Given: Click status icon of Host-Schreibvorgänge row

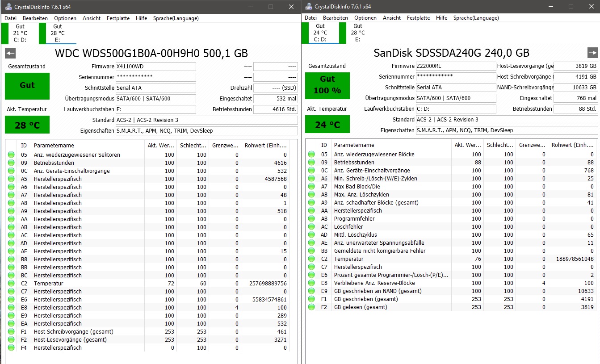Looking at the screenshot, I should click(11, 332).
